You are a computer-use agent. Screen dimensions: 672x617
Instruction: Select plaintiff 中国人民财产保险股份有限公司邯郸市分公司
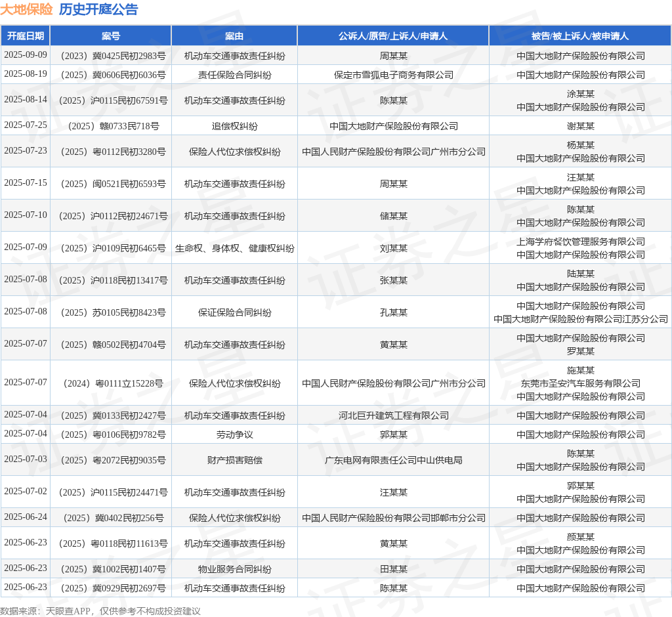(x=394, y=519)
